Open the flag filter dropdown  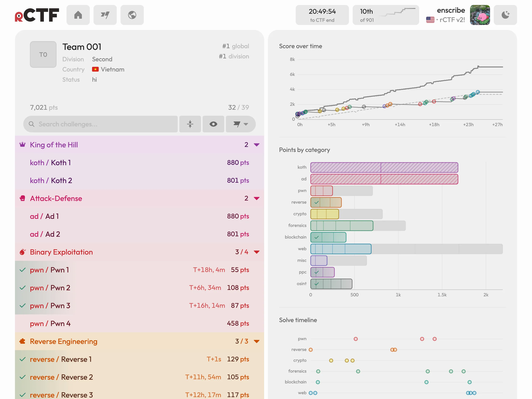240,124
